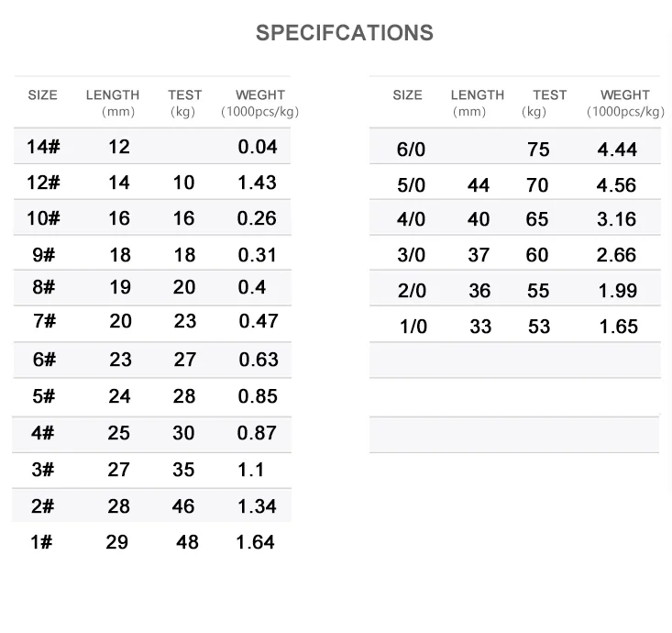Click the 7# size row label
Viewport: 672px width, 633px height.
pos(43,322)
